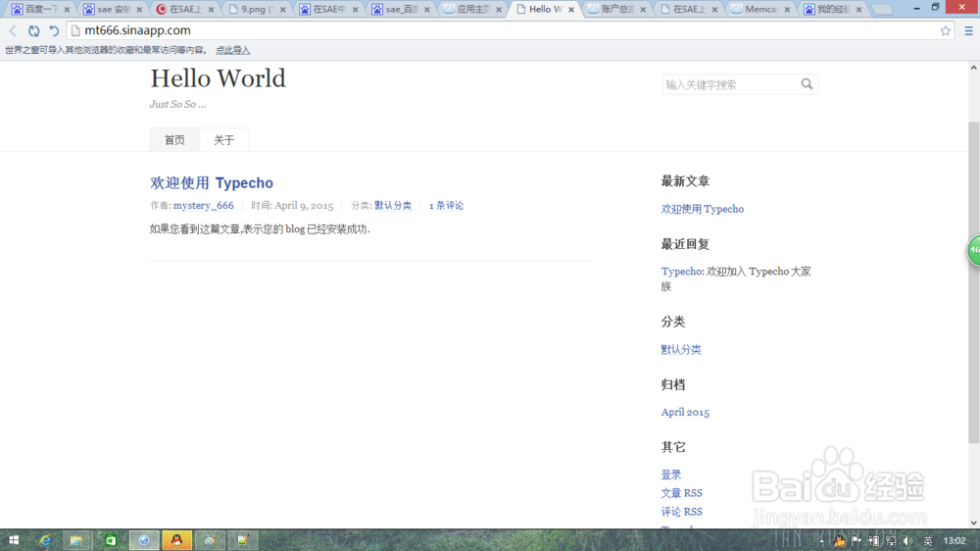The height and width of the screenshot is (551, 980).
Task: Open QQ penguin app on taskbar
Action: pos(176,540)
